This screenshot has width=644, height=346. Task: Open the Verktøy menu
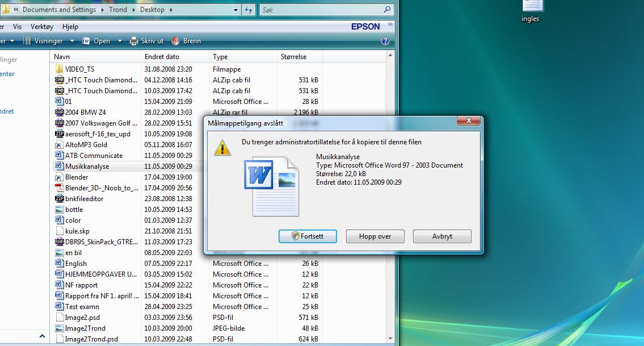42,27
